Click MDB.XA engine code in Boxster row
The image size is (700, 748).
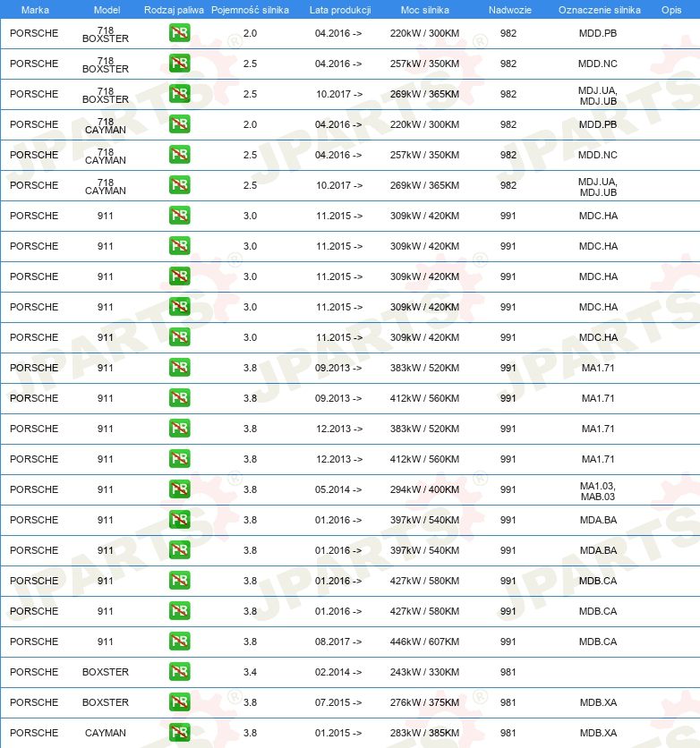tap(598, 702)
